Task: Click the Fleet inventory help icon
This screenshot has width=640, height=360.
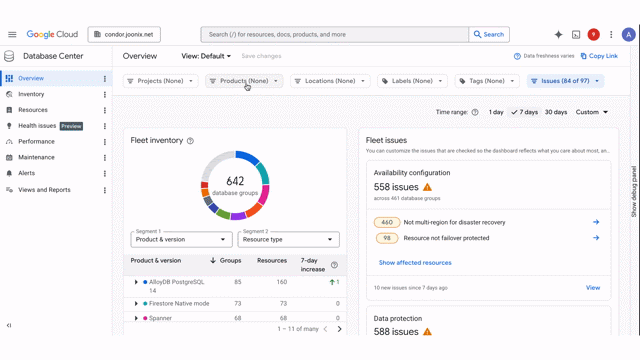Action: [x=190, y=141]
